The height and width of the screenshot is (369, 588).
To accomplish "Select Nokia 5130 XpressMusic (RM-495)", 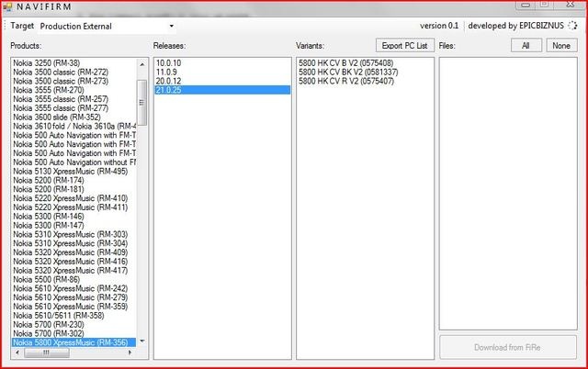I will (70, 171).
